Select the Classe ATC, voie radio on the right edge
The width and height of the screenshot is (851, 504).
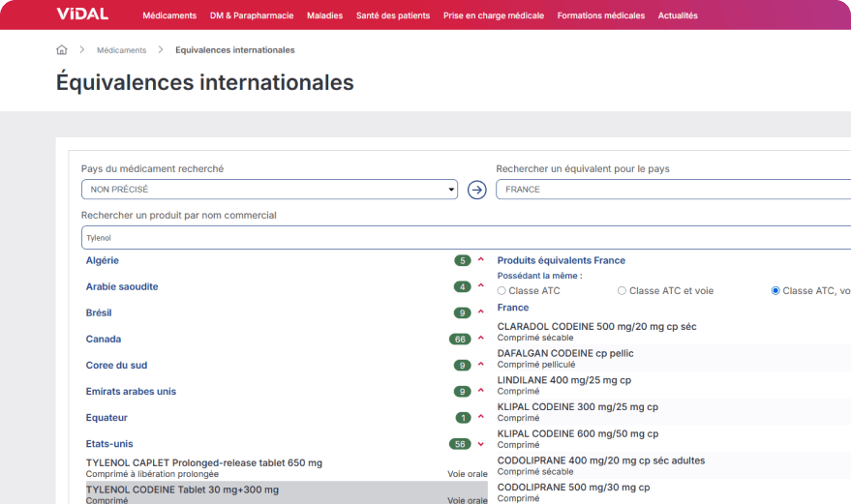point(775,291)
